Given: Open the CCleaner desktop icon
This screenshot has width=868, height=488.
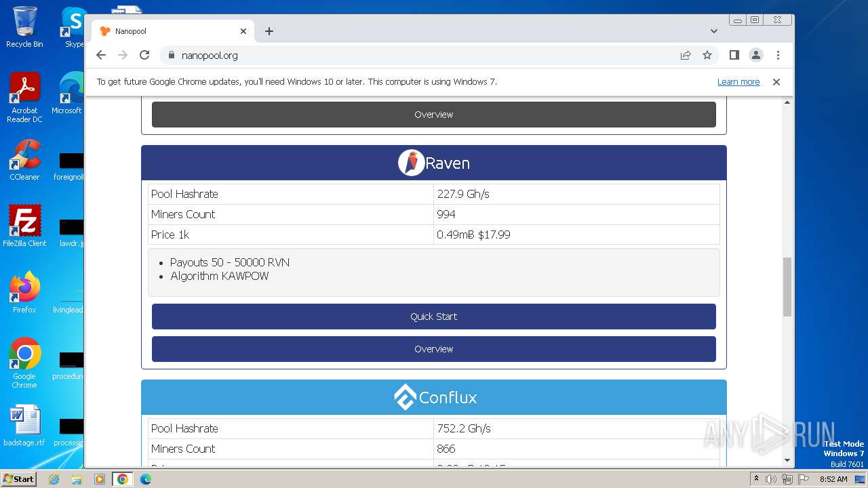Looking at the screenshot, I should point(24,160).
